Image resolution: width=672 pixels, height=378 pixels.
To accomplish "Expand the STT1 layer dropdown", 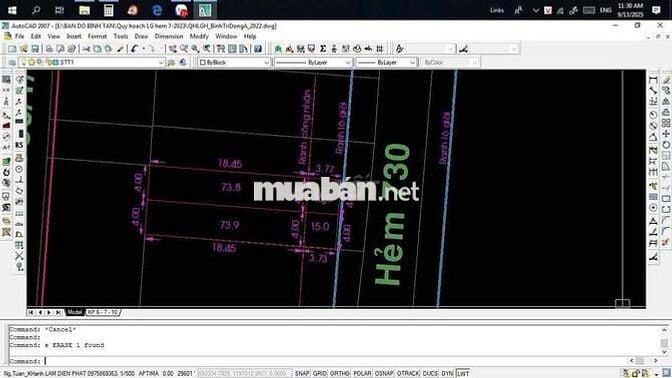I will point(161,63).
